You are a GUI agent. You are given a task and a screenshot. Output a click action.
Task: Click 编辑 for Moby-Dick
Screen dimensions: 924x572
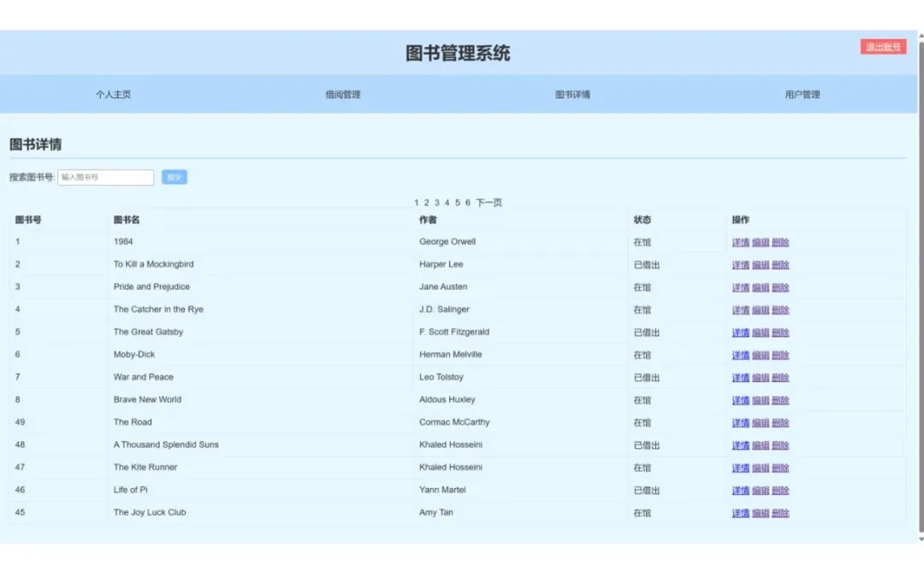pos(761,354)
